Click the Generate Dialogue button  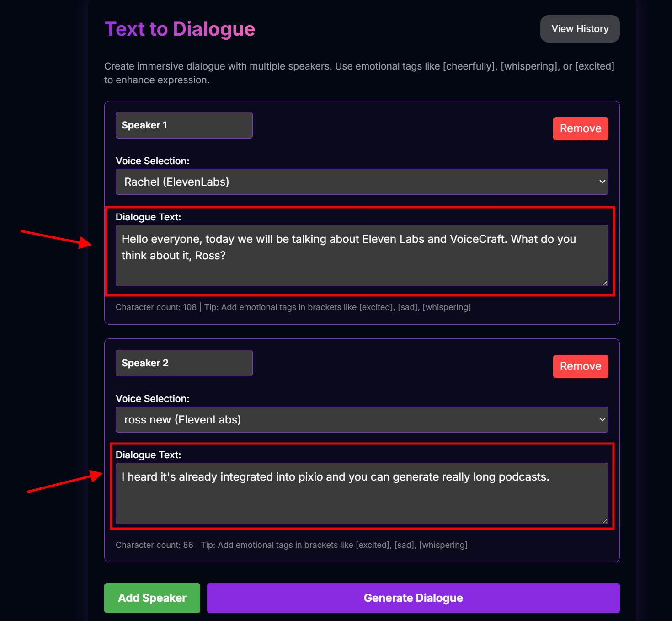[413, 598]
